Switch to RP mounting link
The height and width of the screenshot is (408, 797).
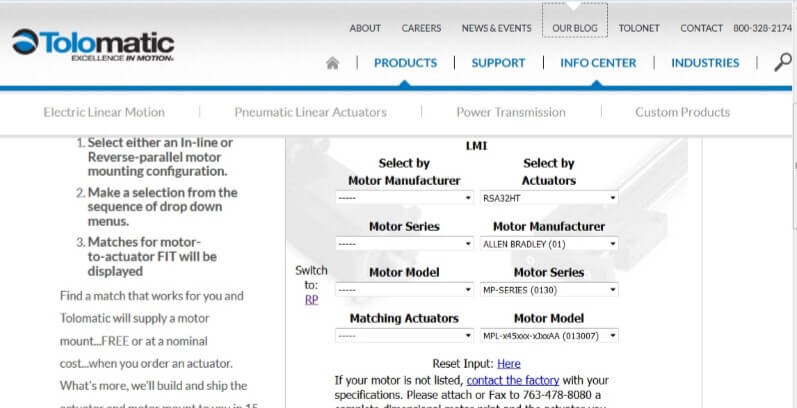pyautogui.click(x=312, y=300)
